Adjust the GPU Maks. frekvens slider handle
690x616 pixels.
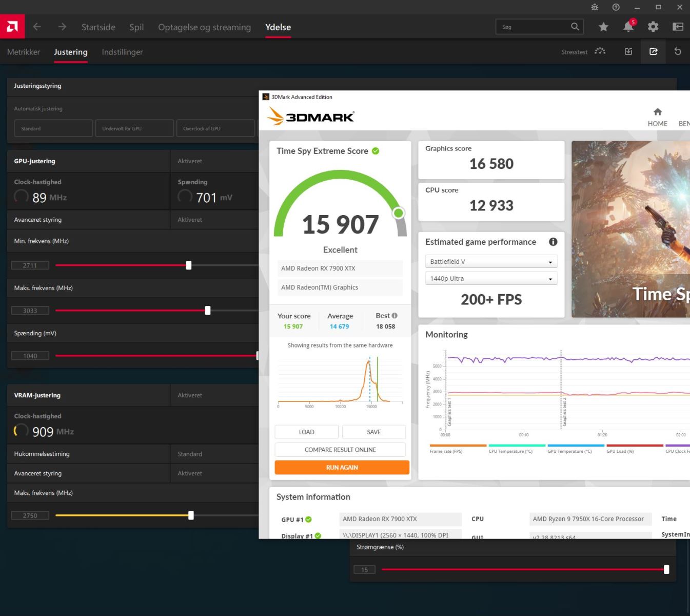click(x=208, y=310)
